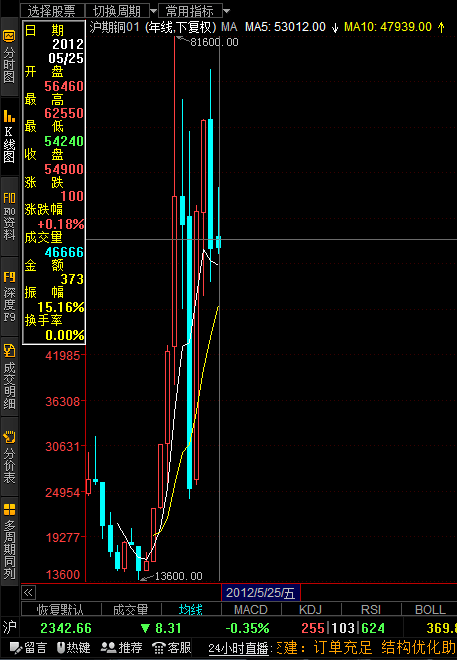Select the 均线 moving average tab

[191, 609]
